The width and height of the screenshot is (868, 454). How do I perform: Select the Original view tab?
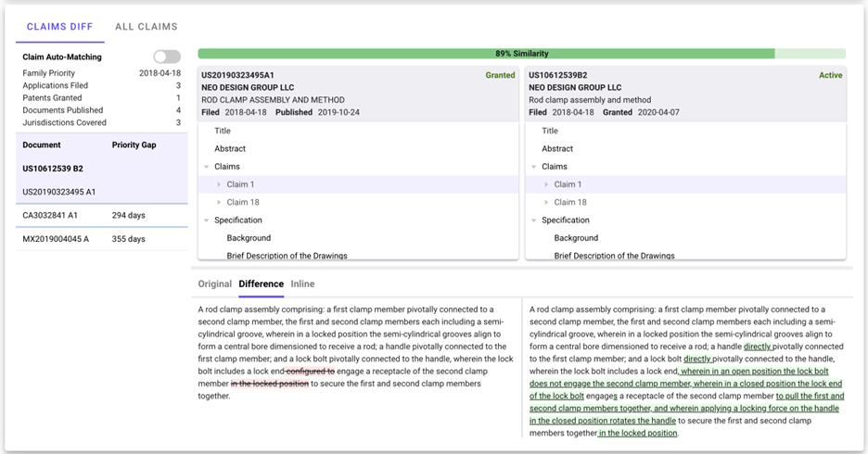(x=215, y=284)
